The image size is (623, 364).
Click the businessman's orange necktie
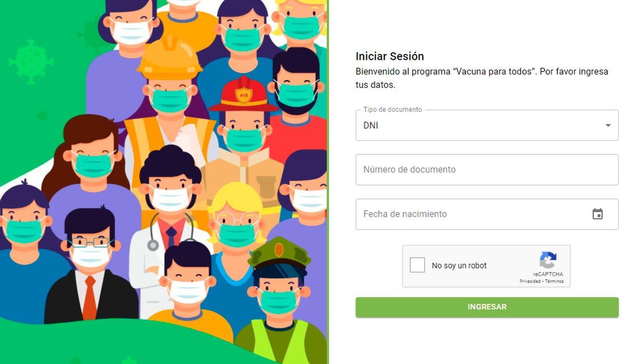[89, 298]
